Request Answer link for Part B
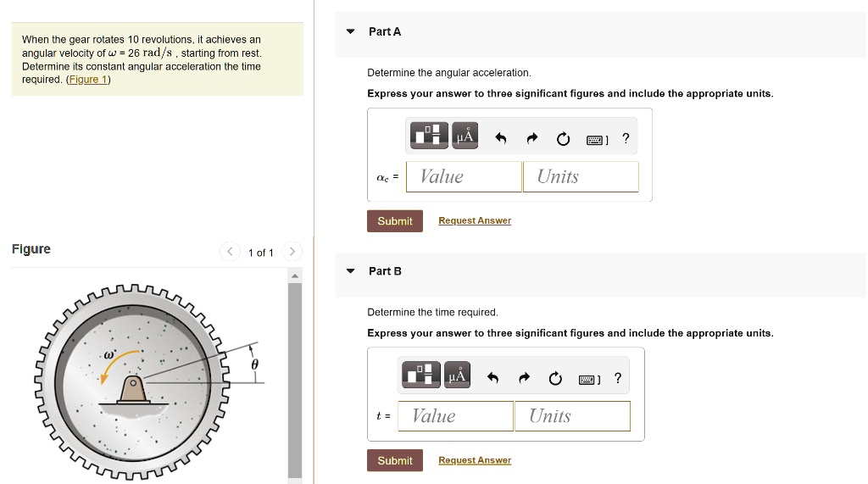The width and height of the screenshot is (868, 484). point(475,460)
